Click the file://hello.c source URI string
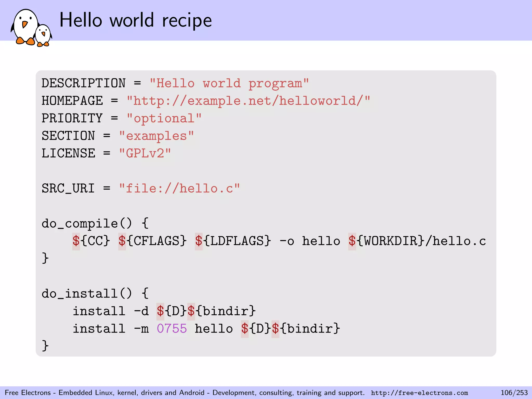Screen dimensions: 532x399 pyautogui.click(x=179, y=188)
